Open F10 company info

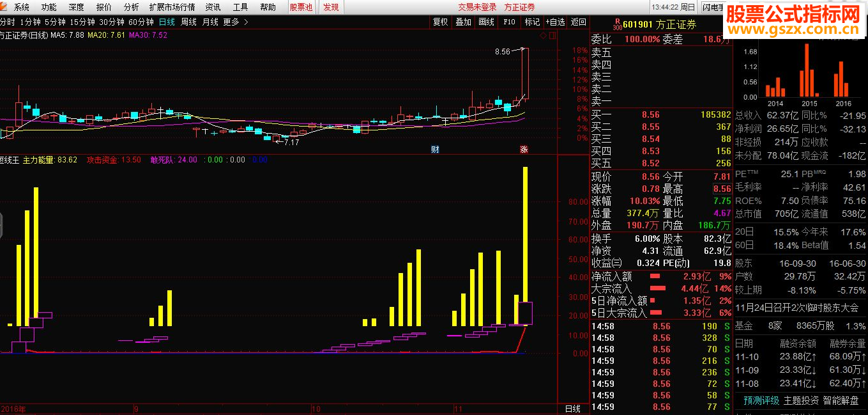point(509,22)
